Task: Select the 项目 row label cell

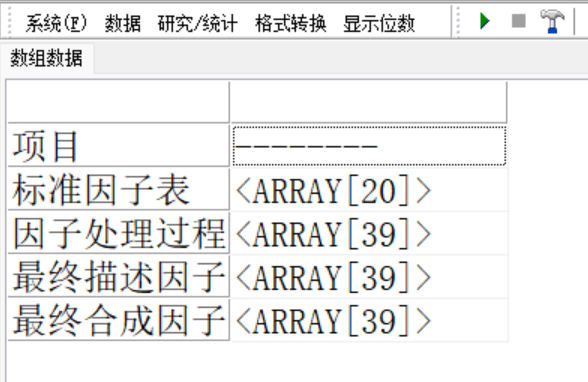Action: pos(118,146)
